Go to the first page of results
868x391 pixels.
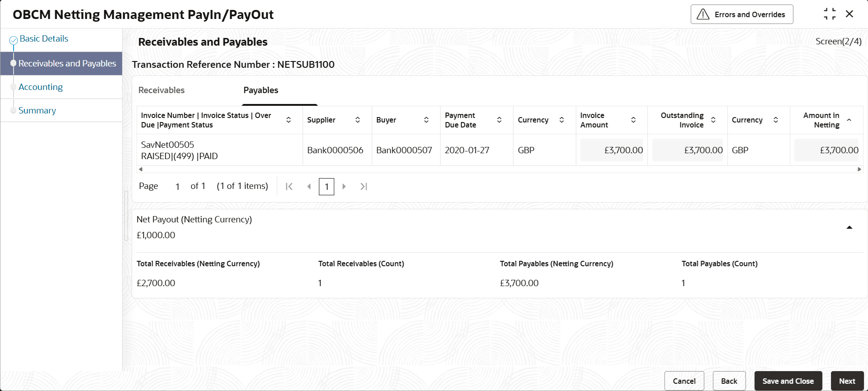pyautogui.click(x=289, y=186)
